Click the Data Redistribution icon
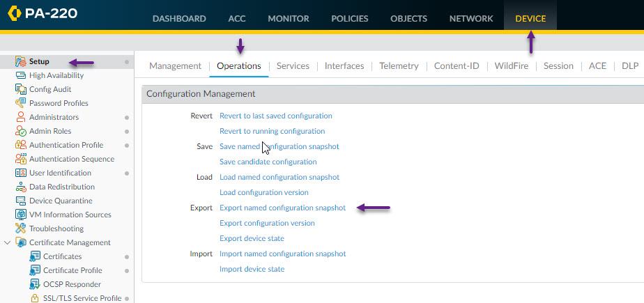 [x=20, y=187]
